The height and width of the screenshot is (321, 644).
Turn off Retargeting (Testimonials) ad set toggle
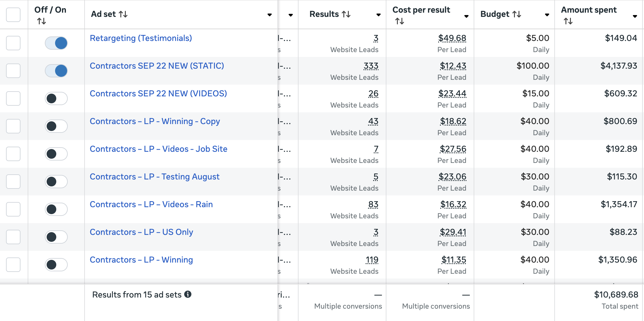56,43
